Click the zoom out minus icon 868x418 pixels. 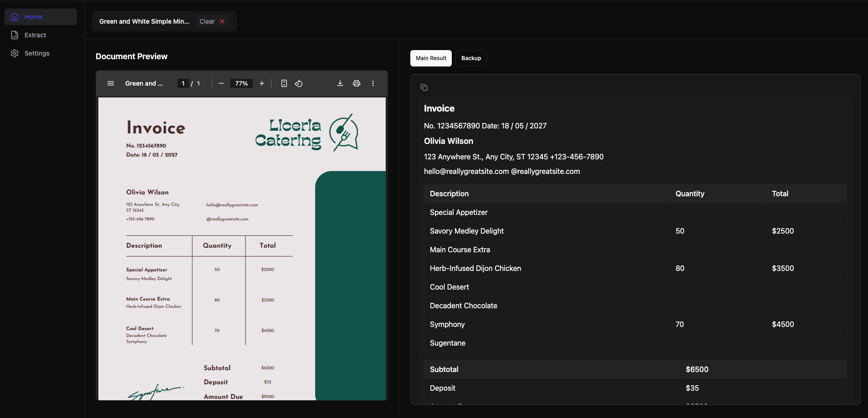tap(221, 83)
